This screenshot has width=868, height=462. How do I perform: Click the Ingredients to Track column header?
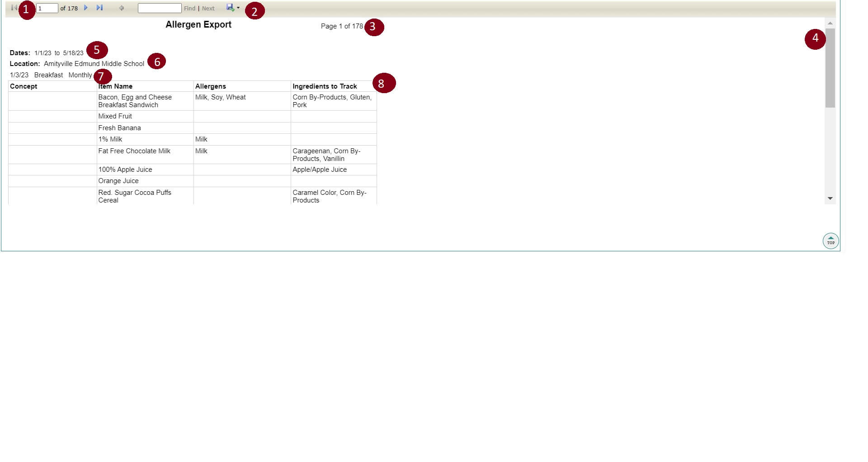325,86
